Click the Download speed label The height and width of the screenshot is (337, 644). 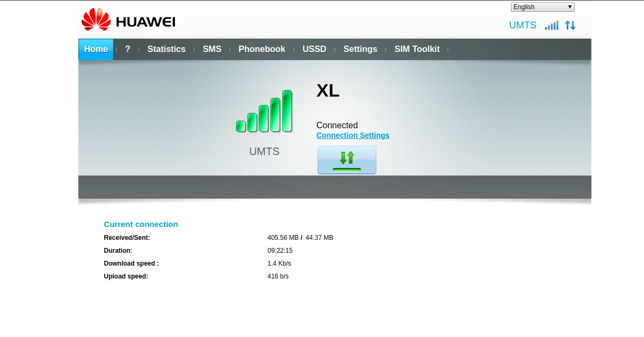(x=131, y=263)
